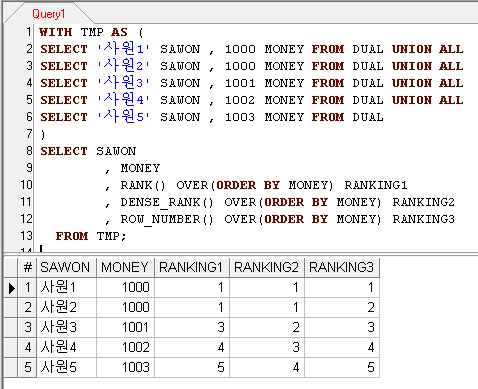Click the DENSE_RANK() function in editor
This screenshot has height=389, width=478.
coord(167,202)
